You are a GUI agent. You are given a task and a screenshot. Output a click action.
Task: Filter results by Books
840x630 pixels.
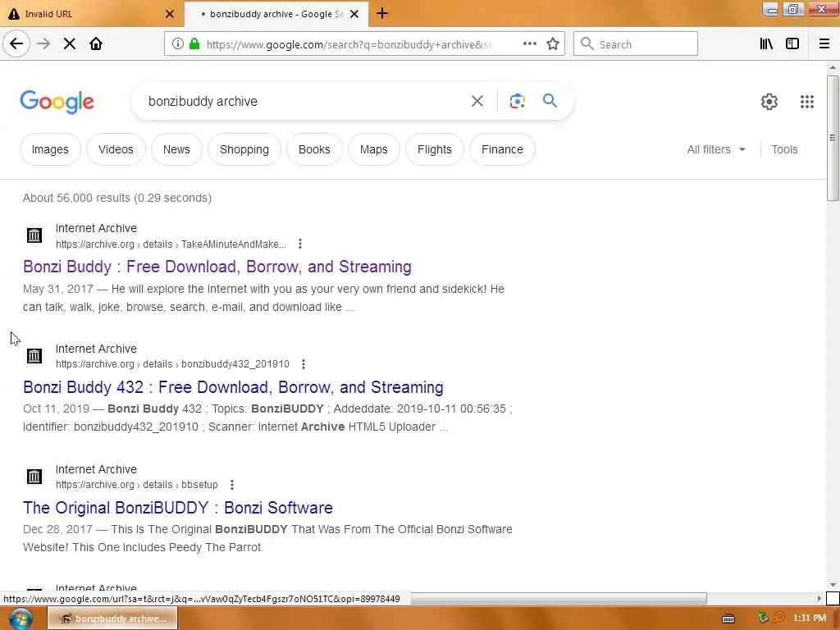(x=314, y=149)
